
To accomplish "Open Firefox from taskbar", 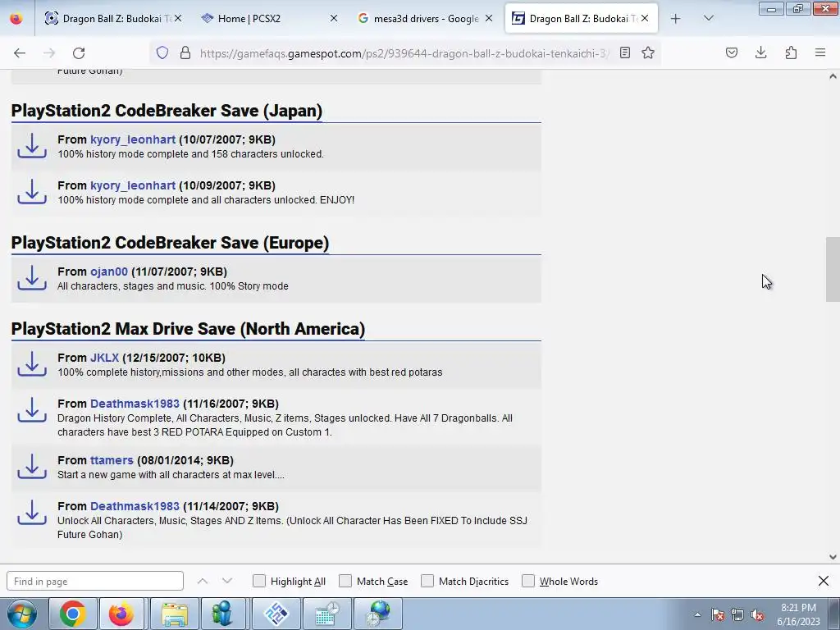I will [x=121, y=614].
